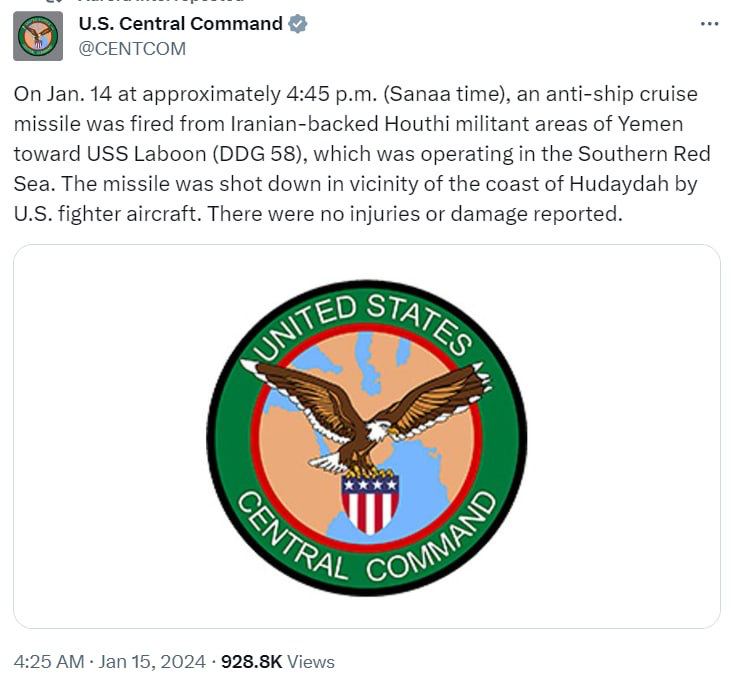
Task: Click the CENTCOM profile avatar
Action: coord(38,37)
